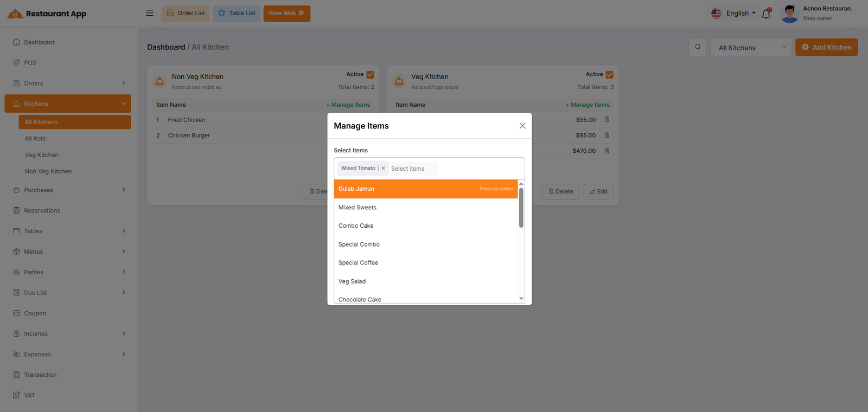
Task: Delete the $55.00 item trash icon
Action: pyautogui.click(x=607, y=120)
